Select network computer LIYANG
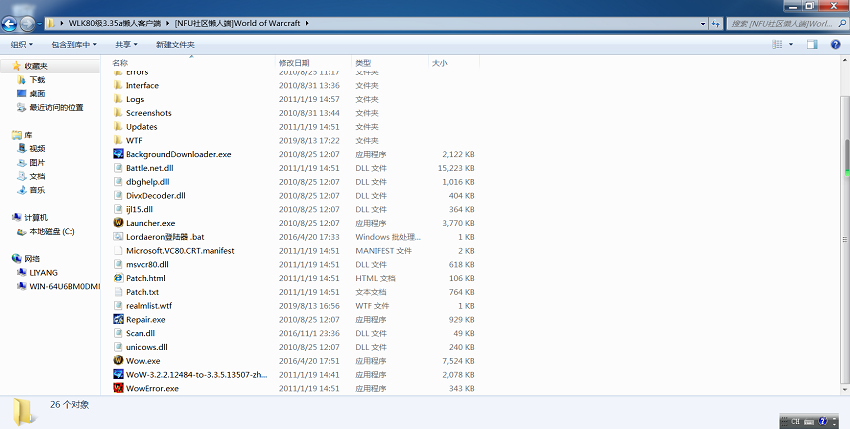Viewport: 850px width, 429px height. coord(43,273)
